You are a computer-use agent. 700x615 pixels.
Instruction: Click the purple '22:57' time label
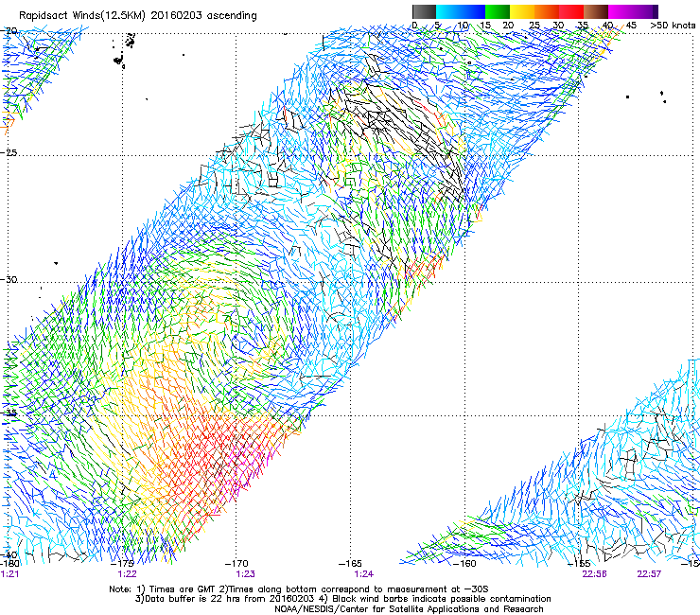coord(649,574)
